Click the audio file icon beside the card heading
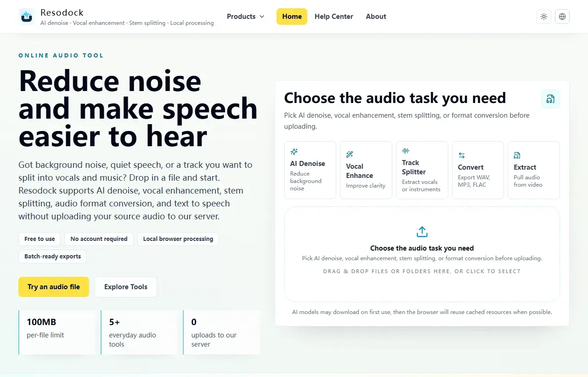The image size is (588, 377). (x=550, y=99)
